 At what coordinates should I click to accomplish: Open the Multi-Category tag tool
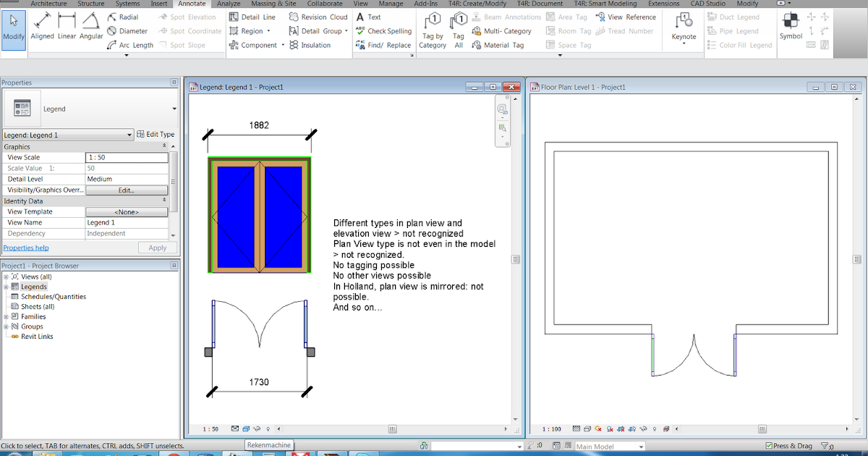[x=504, y=30]
